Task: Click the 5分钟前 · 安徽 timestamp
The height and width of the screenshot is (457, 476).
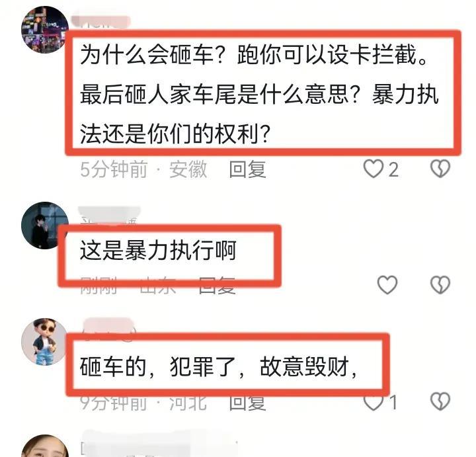Action: point(143,169)
